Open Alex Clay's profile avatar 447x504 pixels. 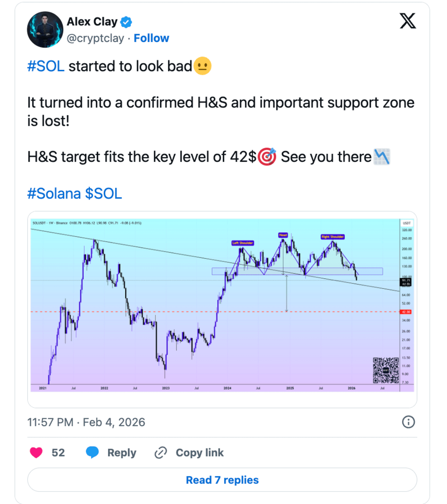(x=45, y=30)
